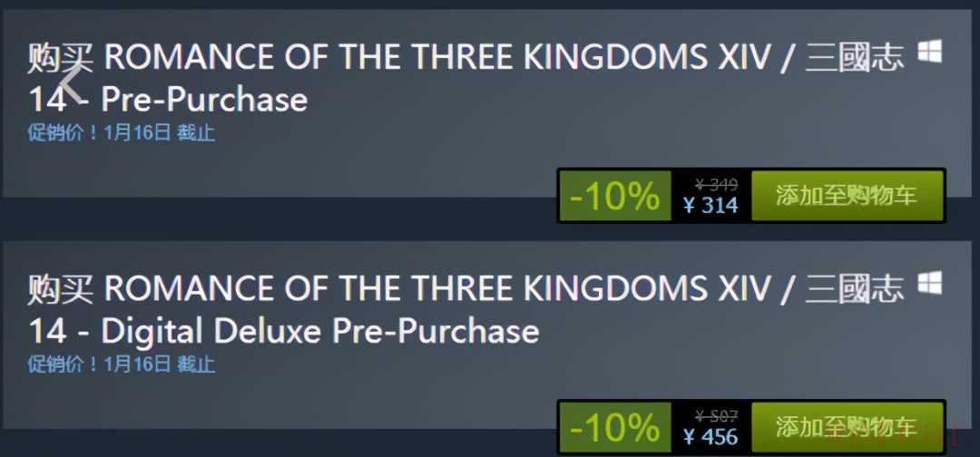
Task: Click the Windows icon on the standard Pre-Purchase package
Action: point(929,53)
